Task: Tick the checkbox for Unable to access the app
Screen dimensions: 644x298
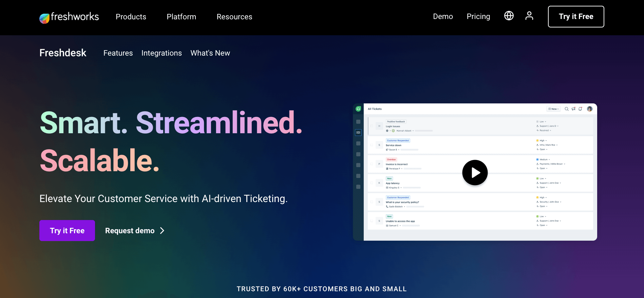Action: pos(372,221)
